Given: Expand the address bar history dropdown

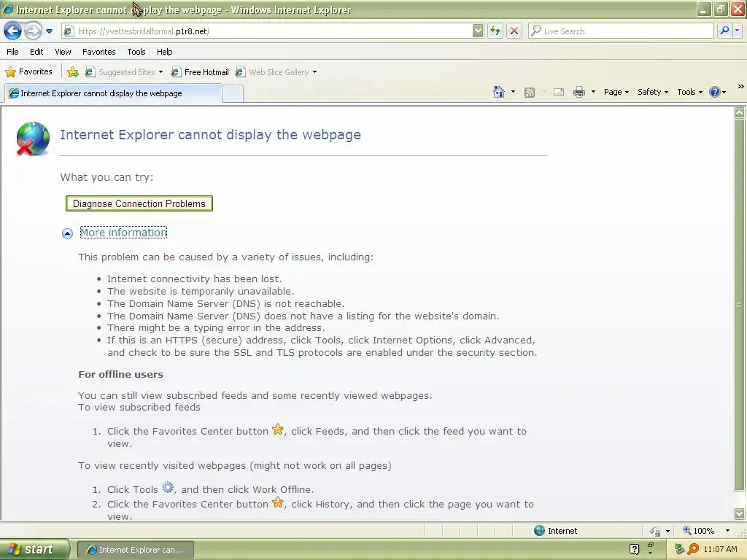Looking at the screenshot, I should coord(478,31).
